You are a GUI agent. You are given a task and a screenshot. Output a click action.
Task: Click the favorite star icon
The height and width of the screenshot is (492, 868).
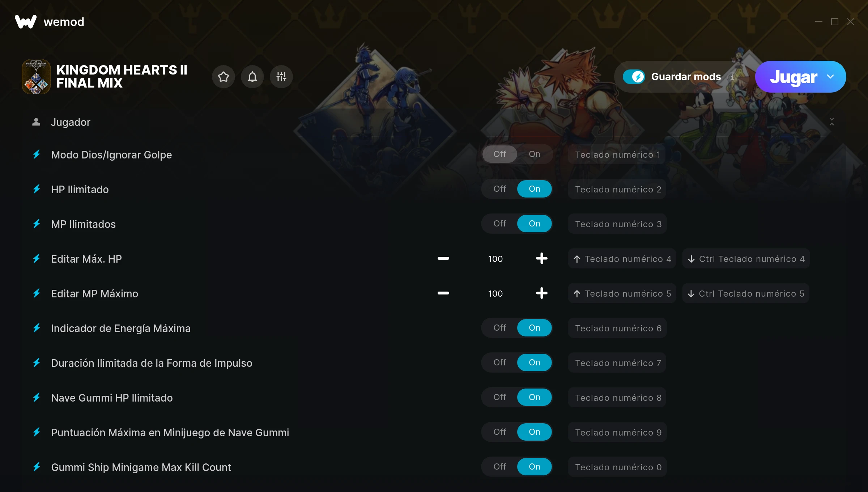[x=224, y=77]
